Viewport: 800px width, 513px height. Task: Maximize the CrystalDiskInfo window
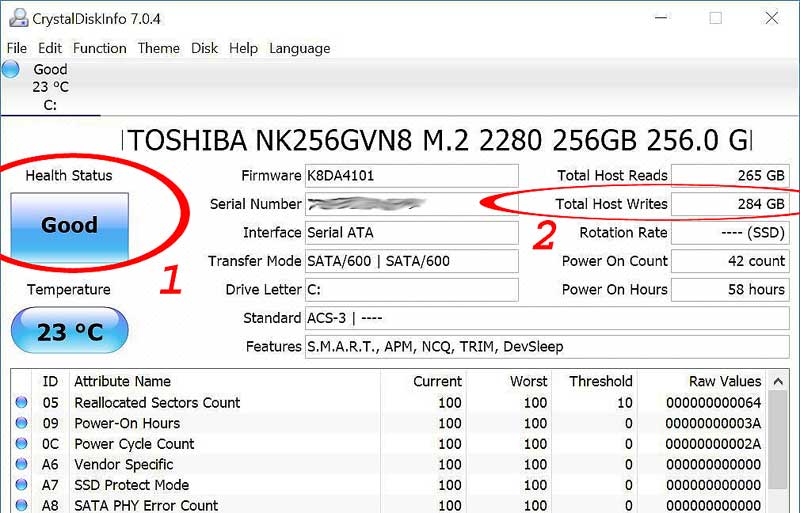[x=716, y=18]
